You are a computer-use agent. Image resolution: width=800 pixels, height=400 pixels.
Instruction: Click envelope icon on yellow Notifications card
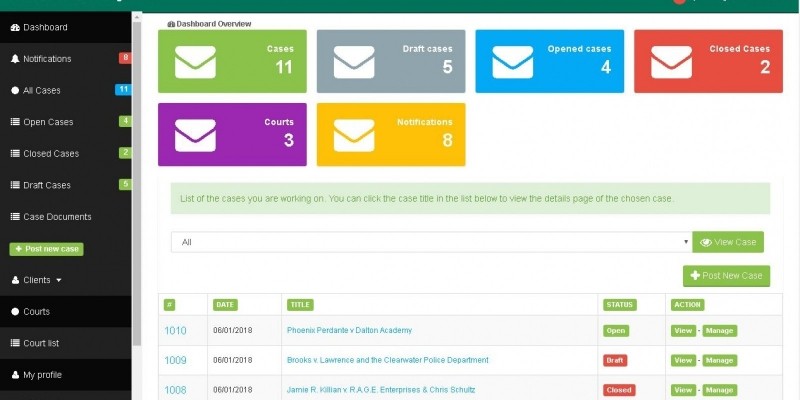[x=354, y=135]
